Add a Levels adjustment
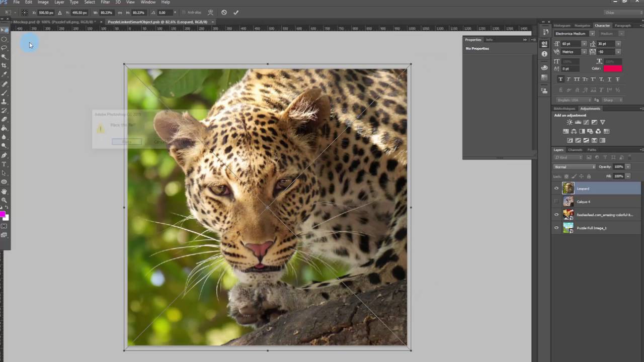The width and height of the screenshot is (644, 362). pyautogui.click(x=578, y=122)
